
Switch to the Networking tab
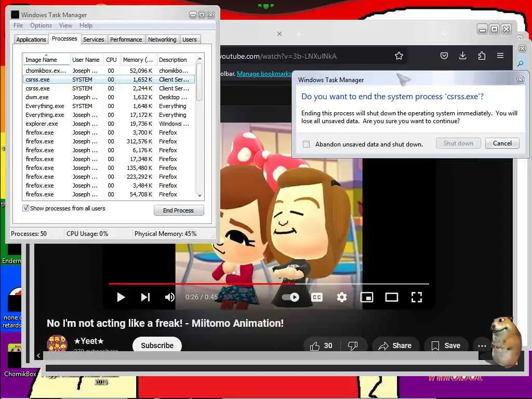coord(162,39)
